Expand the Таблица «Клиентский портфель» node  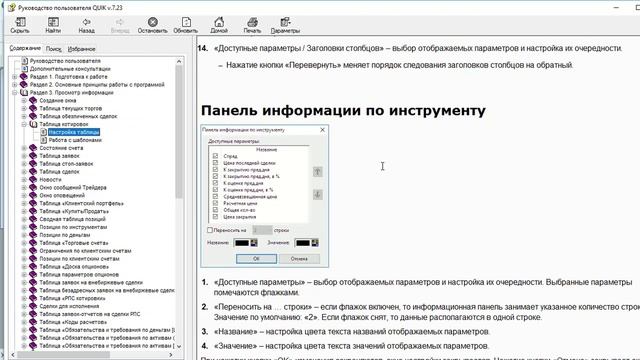point(24,203)
